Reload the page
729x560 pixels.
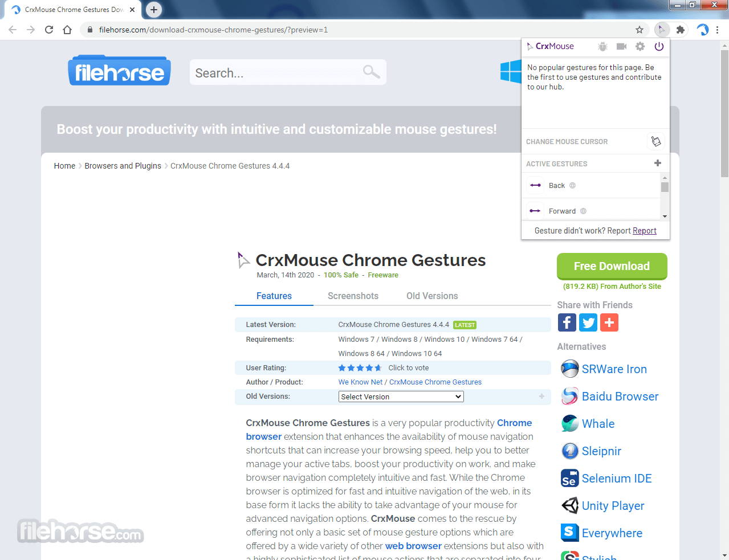click(x=49, y=30)
